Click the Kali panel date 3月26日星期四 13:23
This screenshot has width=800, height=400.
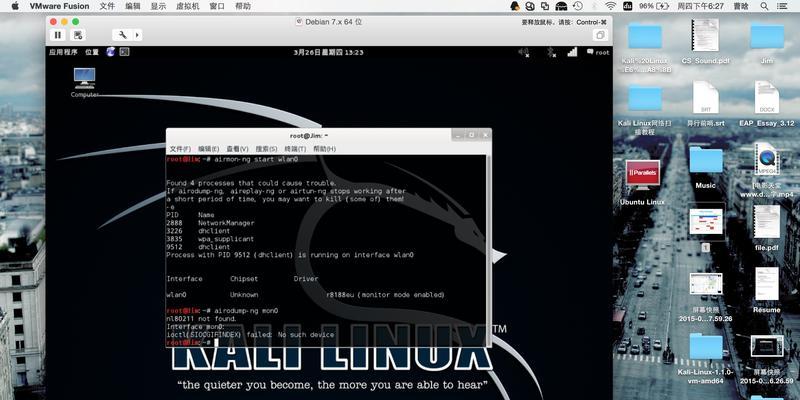[x=329, y=52]
